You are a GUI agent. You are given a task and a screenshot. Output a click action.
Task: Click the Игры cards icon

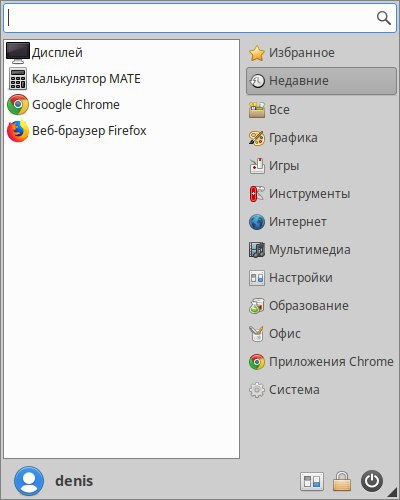[257, 166]
